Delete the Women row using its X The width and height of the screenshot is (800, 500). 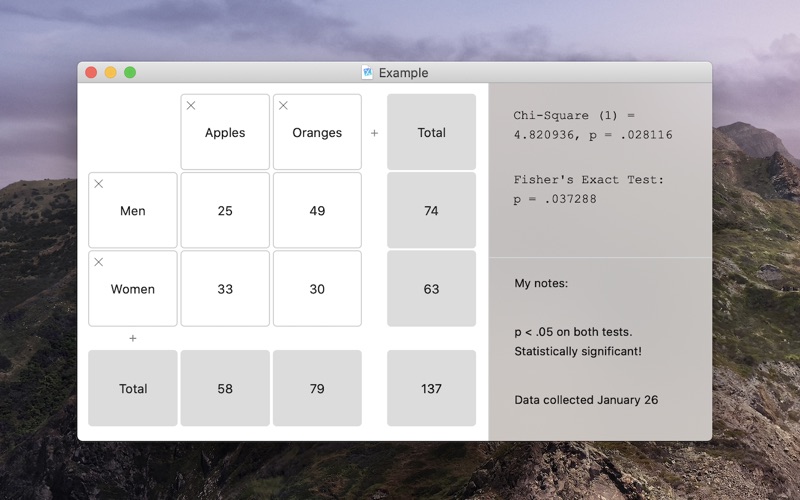tap(98, 262)
